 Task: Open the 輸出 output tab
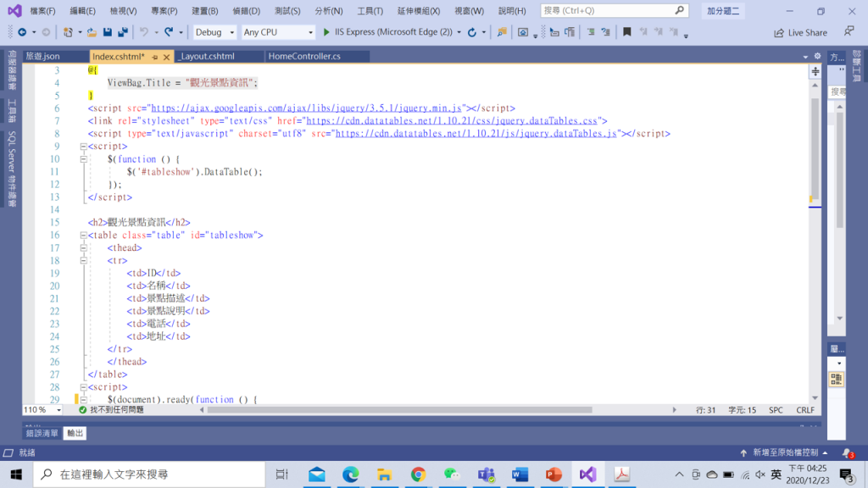[x=75, y=433]
